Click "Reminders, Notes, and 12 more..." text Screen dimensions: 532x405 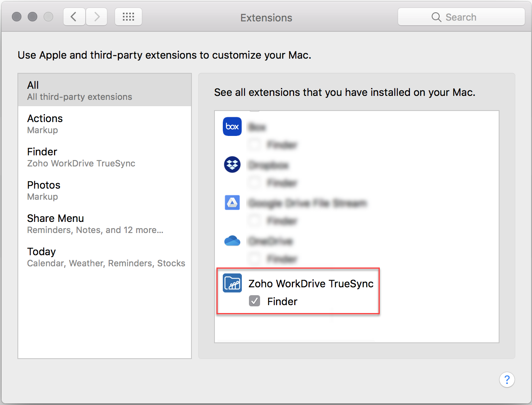click(95, 230)
